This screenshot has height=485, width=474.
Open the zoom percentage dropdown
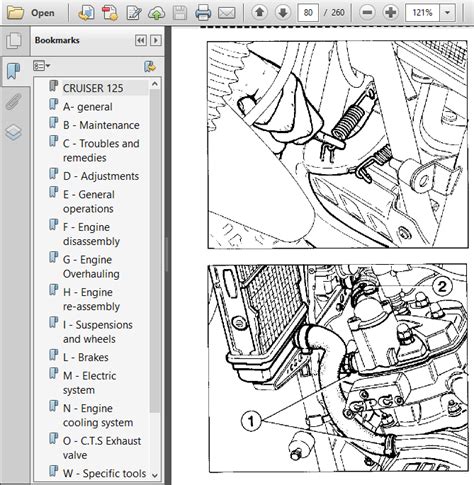coord(447,13)
